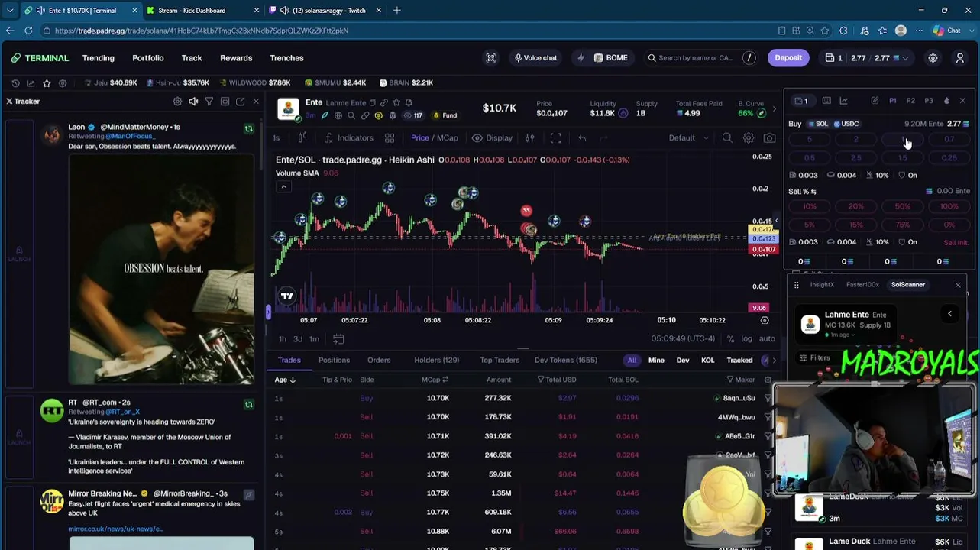
Task: Filter trades by Maker
Action: coord(741,380)
